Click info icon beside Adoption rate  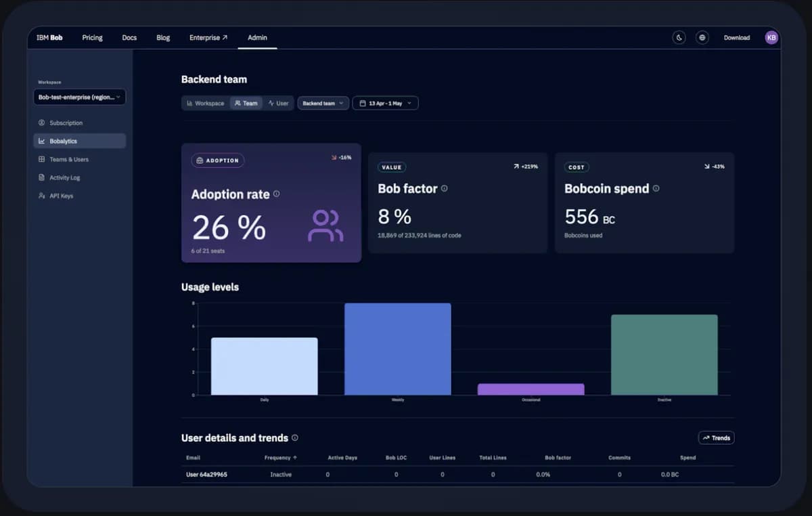coord(276,194)
